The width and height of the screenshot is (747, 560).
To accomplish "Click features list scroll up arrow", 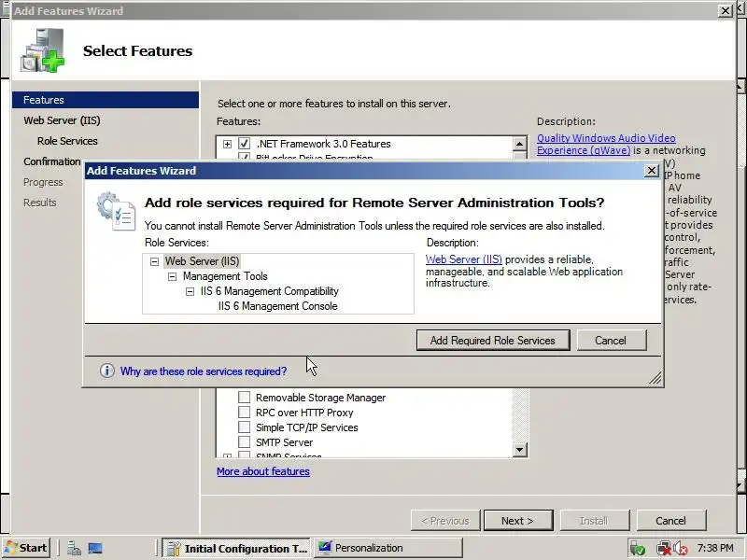I will (519, 144).
